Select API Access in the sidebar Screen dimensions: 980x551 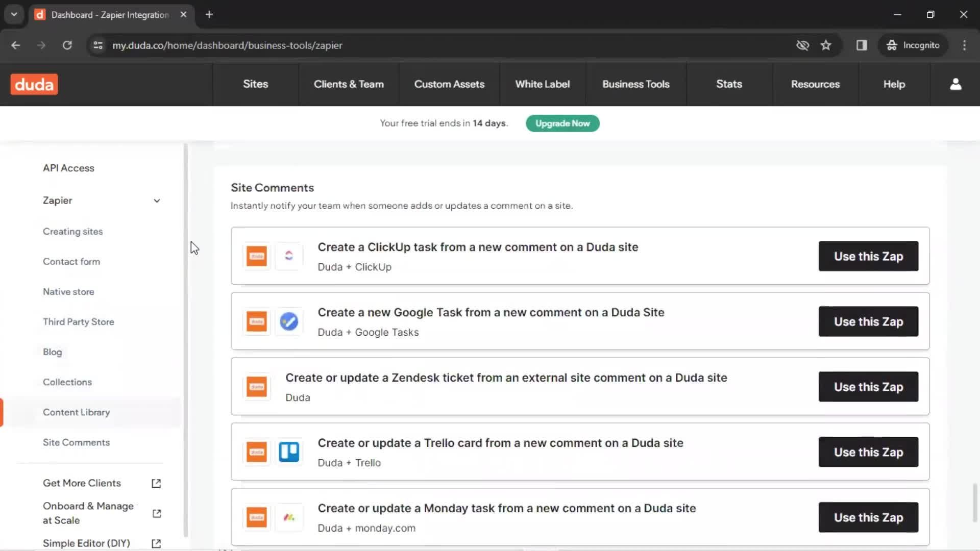(68, 168)
